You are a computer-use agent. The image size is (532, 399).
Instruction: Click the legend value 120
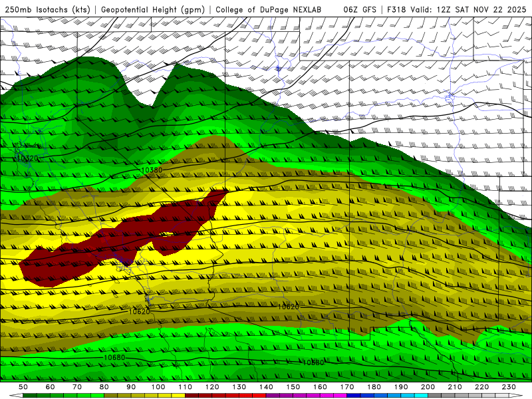[212, 387]
